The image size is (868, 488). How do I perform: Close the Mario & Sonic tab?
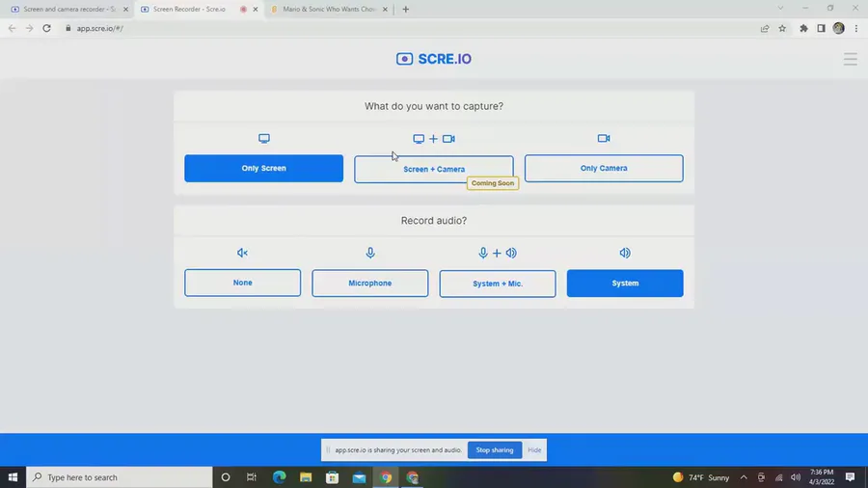pyautogui.click(x=385, y=9)
